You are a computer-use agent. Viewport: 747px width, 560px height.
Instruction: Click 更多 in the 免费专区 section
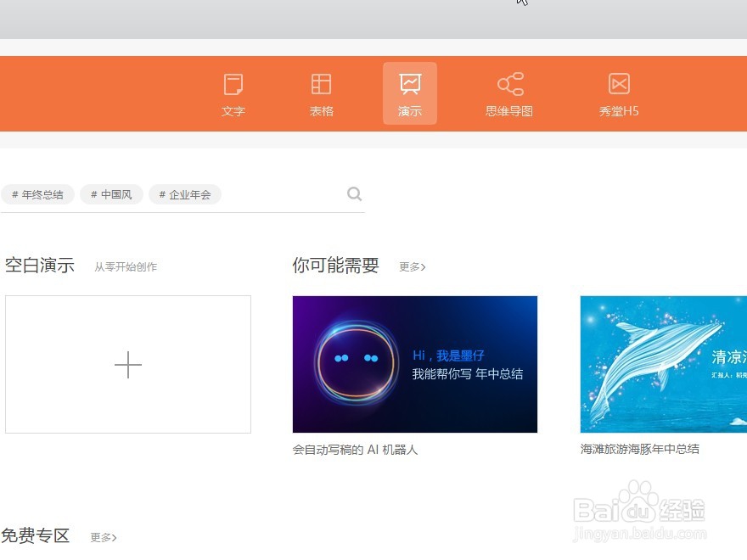pos(103,537)
